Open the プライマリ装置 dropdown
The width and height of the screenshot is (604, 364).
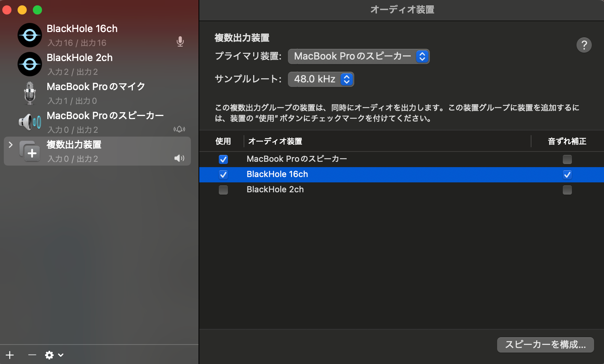tap(359, 56)
